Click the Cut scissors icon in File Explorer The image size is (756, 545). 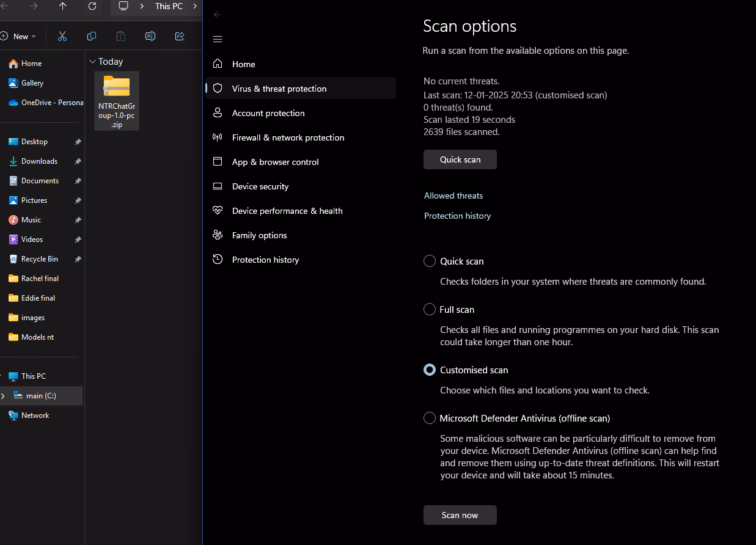click(62, 36)
